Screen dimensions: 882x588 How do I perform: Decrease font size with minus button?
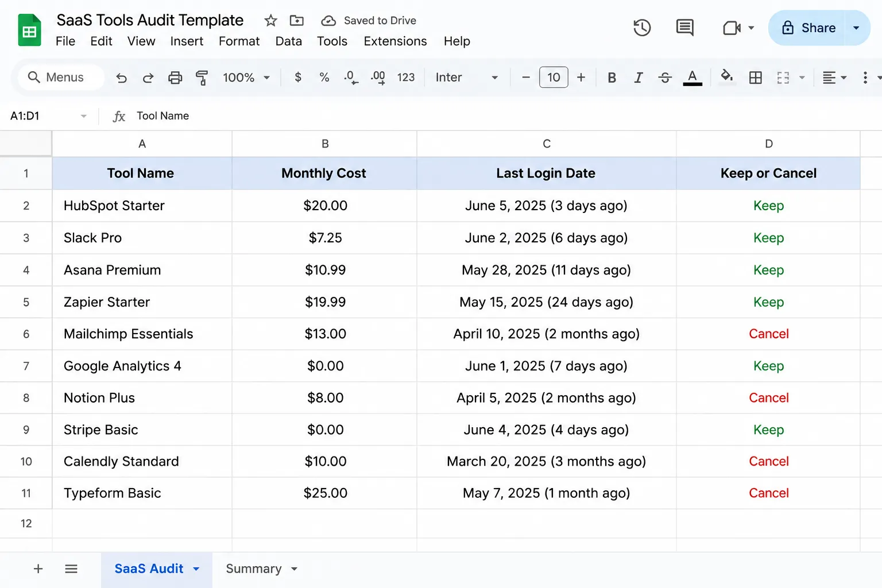pos(525,78)
